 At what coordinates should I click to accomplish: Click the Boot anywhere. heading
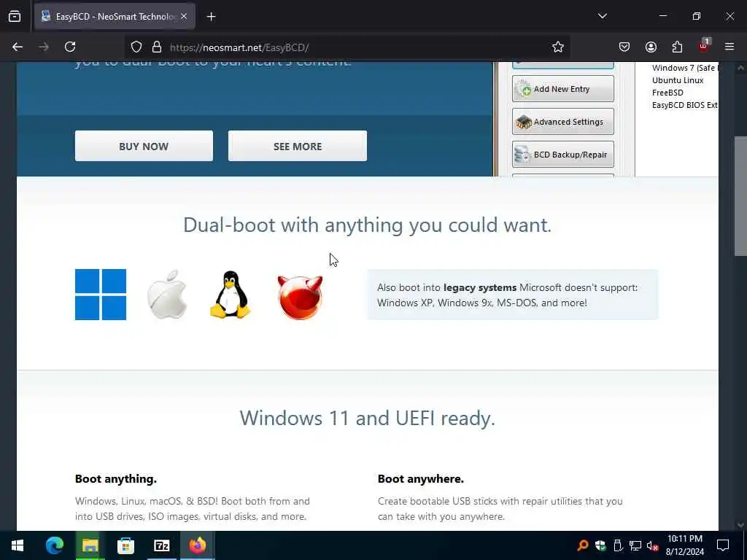pos(421,479)
